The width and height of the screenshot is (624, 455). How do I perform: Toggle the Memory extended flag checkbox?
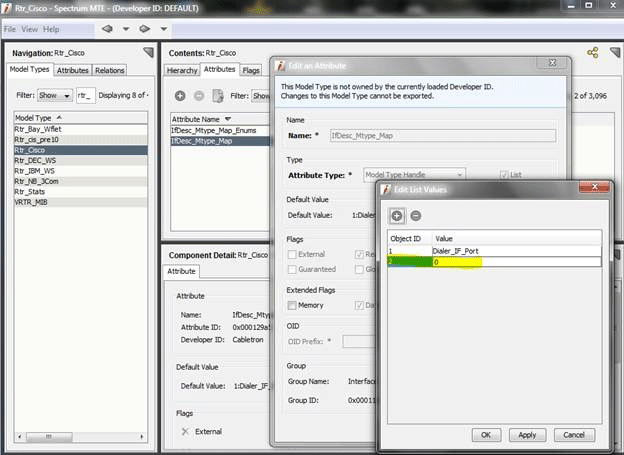coord(293,305)
